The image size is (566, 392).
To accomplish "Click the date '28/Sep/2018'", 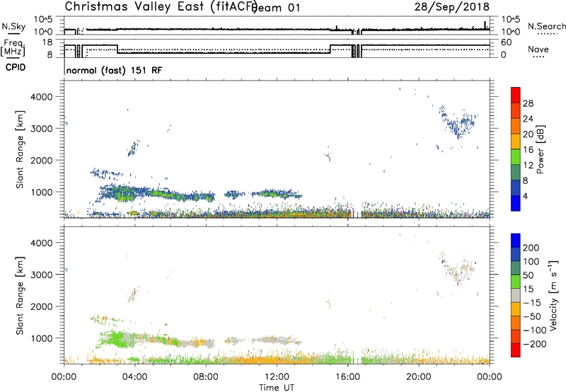I will [x=451, y=6].
